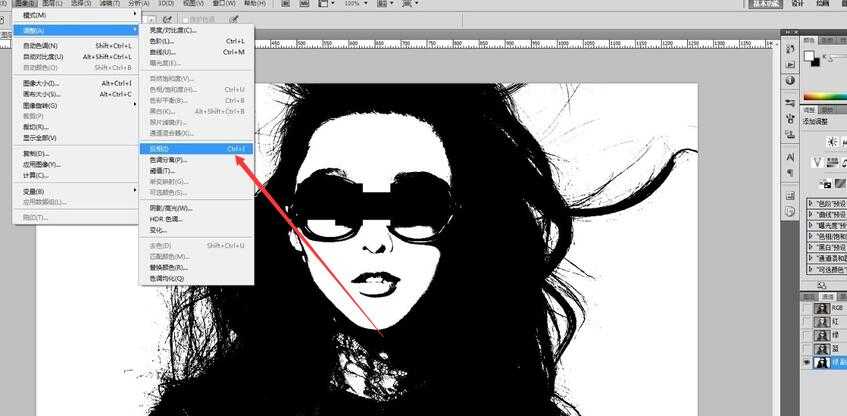Image resolution: width=847 pixels, height=416 pixels.
Task: Click background color swatch in Color panel
Action: tap(816, 62)
